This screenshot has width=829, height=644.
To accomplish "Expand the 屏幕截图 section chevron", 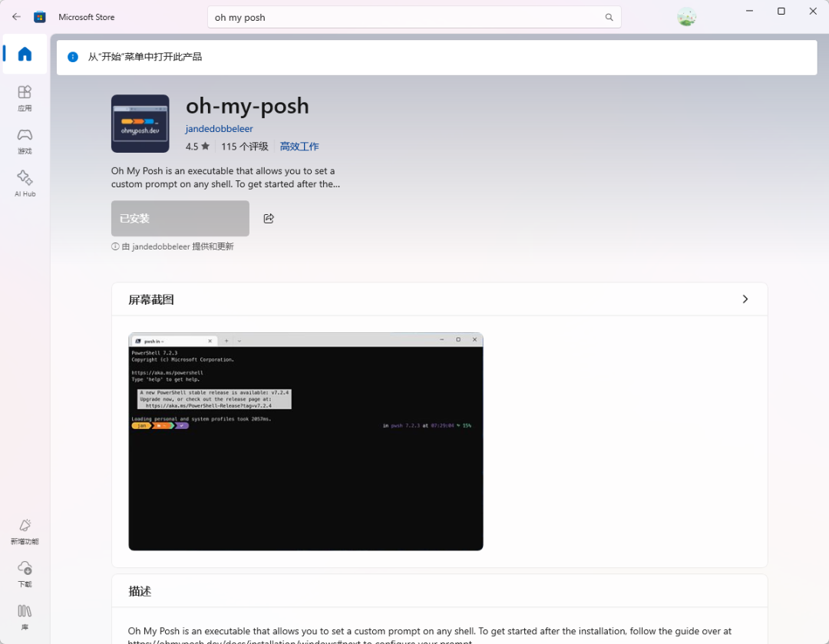I will pos(745,299).
